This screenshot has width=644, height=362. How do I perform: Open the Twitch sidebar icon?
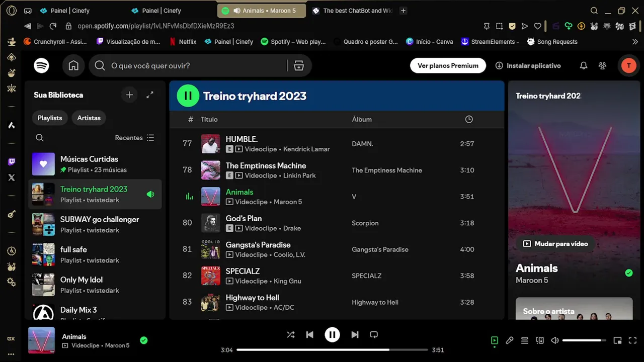[11, 161]
